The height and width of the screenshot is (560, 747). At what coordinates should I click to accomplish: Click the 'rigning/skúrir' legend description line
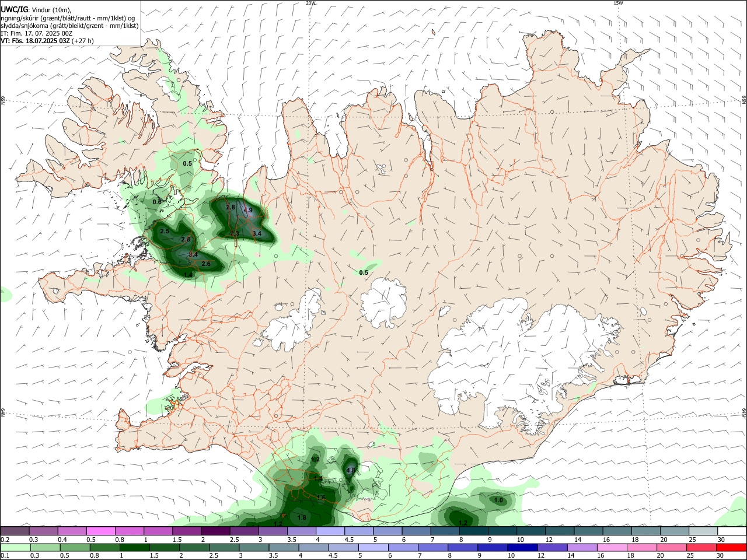(68, 18)
